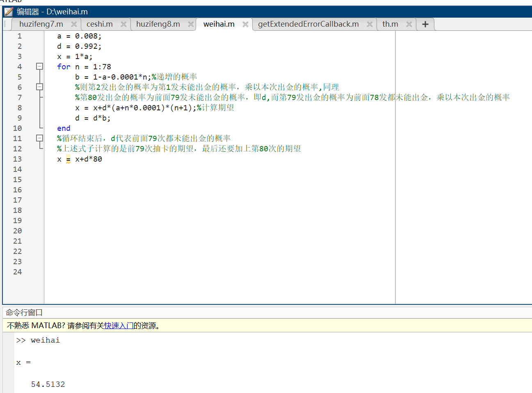This screenshot has height=393, width=532.
Task: Switch to the ceshi.m tab
Action: 100,24
